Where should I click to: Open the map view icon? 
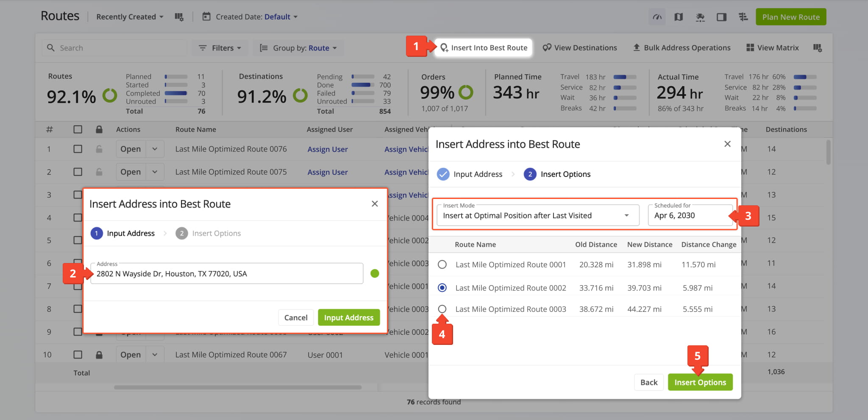tap(679, 17)
